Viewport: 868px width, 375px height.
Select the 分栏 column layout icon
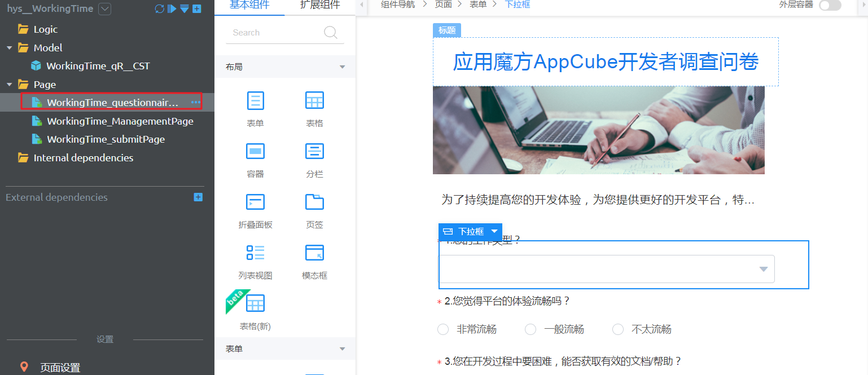click(x=315, y=151)
